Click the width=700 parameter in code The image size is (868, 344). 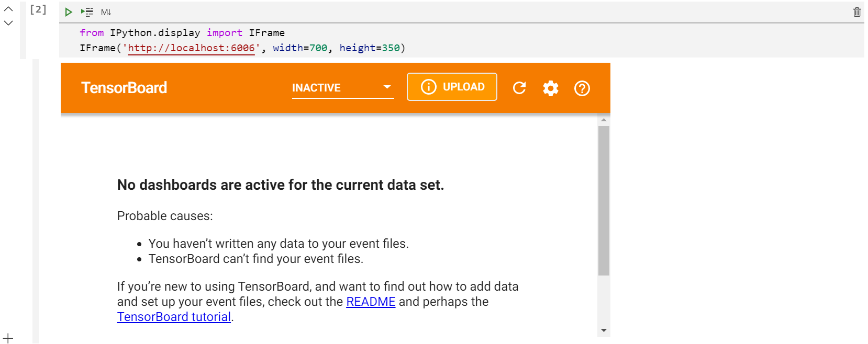pos(300,48)
